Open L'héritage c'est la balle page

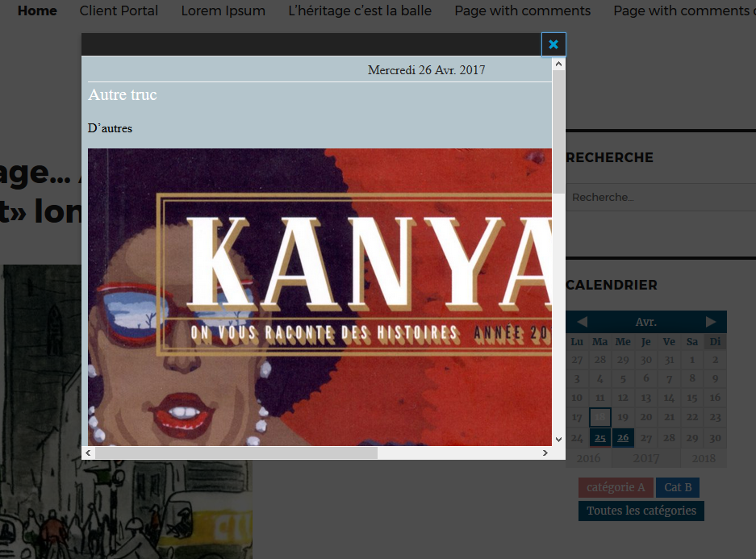pos(360,10)
